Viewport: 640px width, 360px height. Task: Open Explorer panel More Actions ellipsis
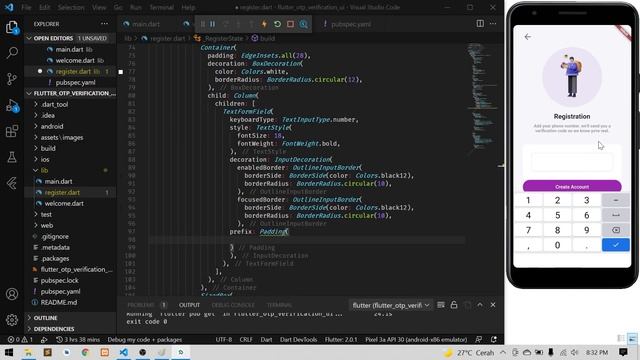point(104,24)
